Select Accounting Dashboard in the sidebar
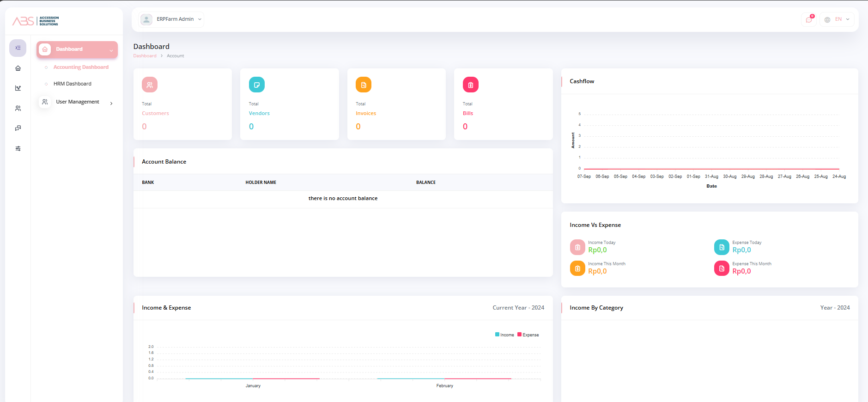Viewport: 868px width, 402px height. coord(81,67)
